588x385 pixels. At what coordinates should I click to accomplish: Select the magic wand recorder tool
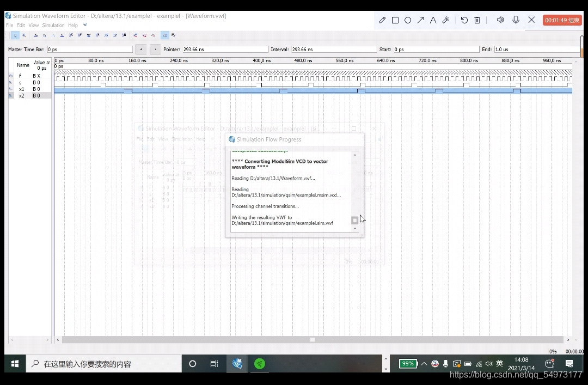click(445, 20)
